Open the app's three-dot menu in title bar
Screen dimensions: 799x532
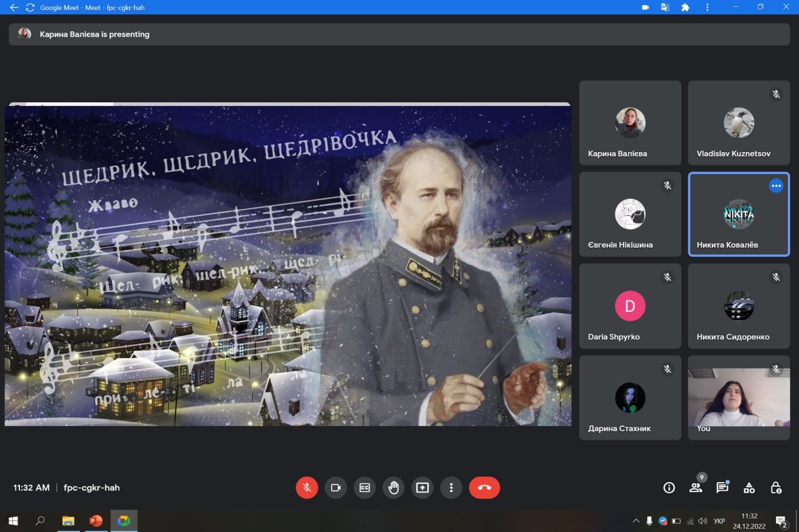pyautogui.click(x=707, y=7)
